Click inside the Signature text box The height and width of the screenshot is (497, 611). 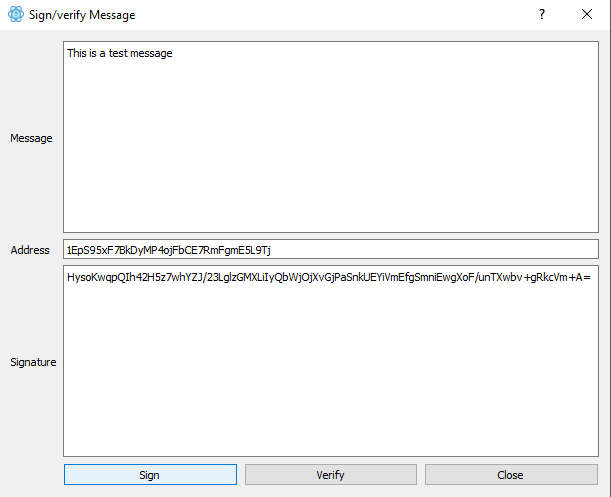coord(331,361)
